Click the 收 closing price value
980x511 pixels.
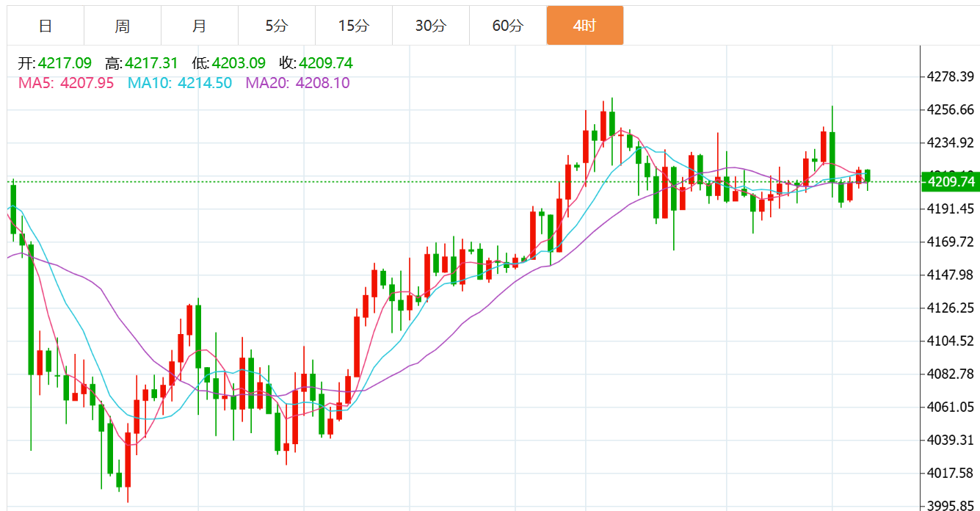[x=326, y=63]
